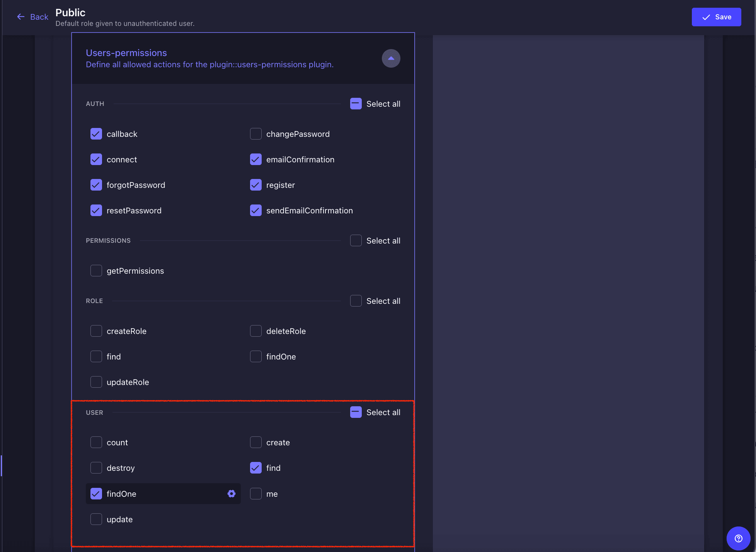Enable the deleteRole checkbox
Screen dimensions: 756x552
[255, 331]
